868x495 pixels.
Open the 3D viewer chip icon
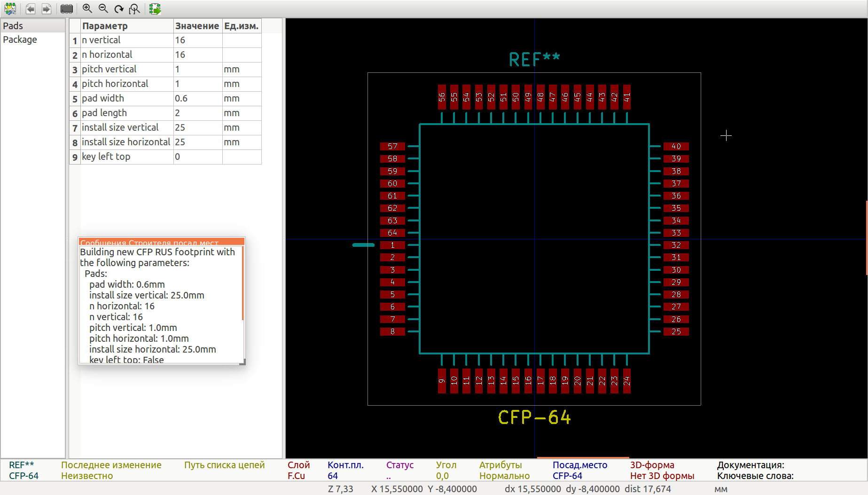pyautogui.click(x=67, y=8)
